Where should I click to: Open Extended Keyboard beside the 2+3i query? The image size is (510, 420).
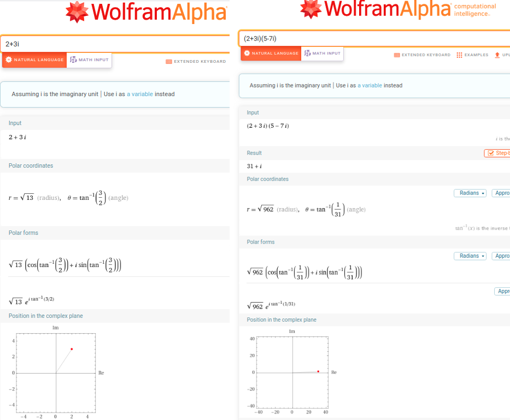[196, 62]
